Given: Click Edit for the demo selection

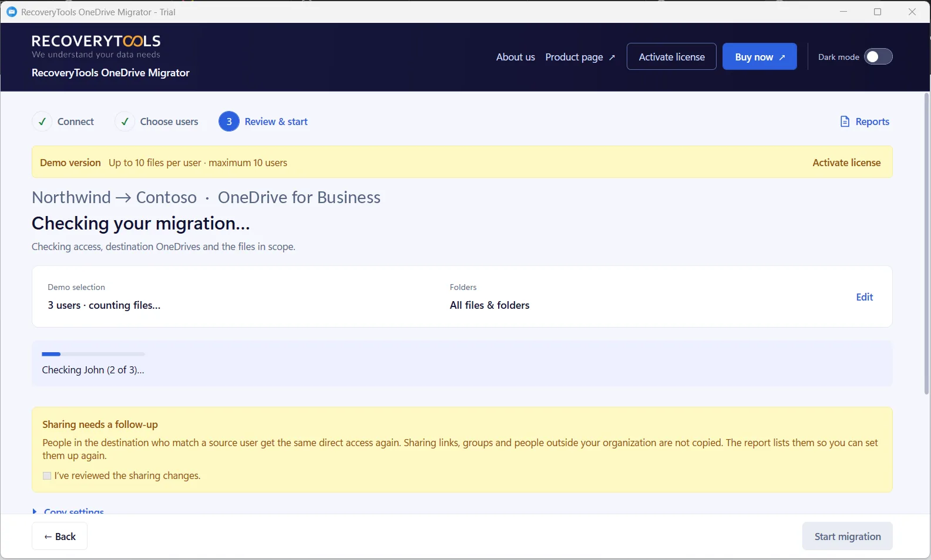Looking at the screenshot, I should [864, 297].
